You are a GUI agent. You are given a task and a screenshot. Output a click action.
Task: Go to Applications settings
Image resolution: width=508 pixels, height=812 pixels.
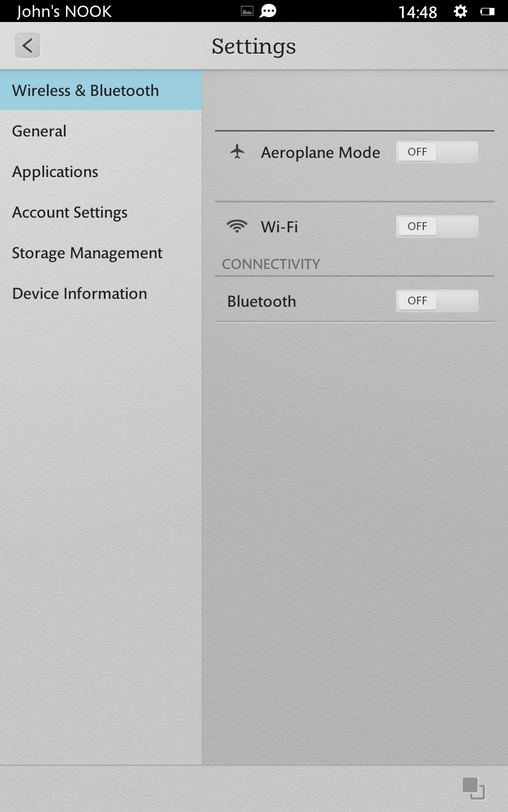[55, 172]
